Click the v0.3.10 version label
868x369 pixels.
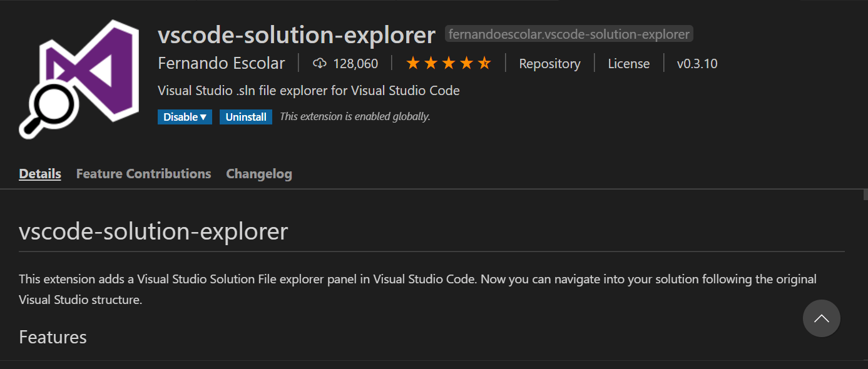pyautogui.click(x=697, y=64)
